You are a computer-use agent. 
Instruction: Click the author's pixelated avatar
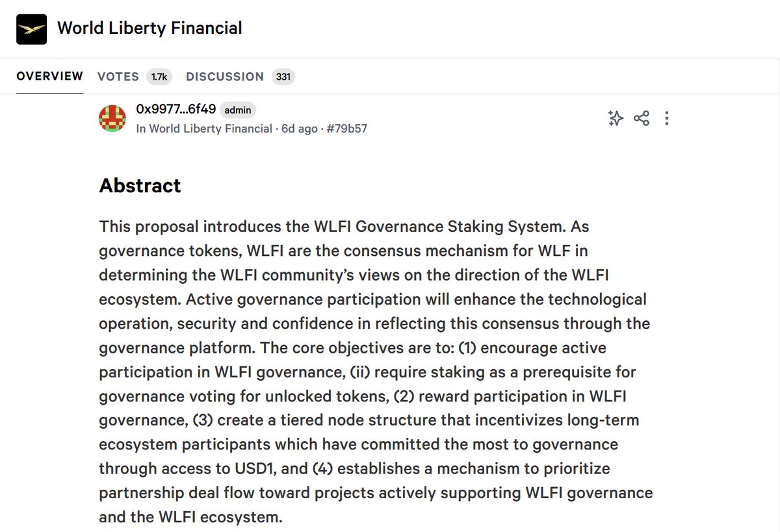[112, 118]
